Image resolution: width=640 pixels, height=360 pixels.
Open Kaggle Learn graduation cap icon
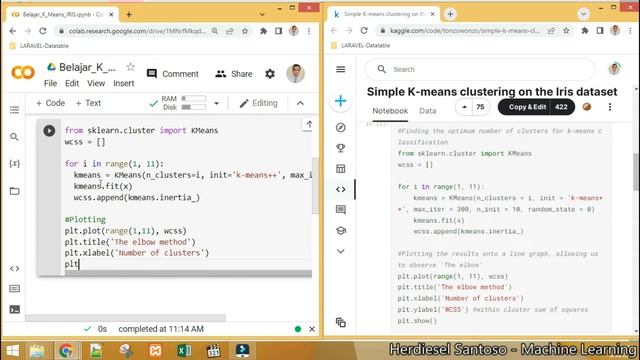tap(340, 231)
